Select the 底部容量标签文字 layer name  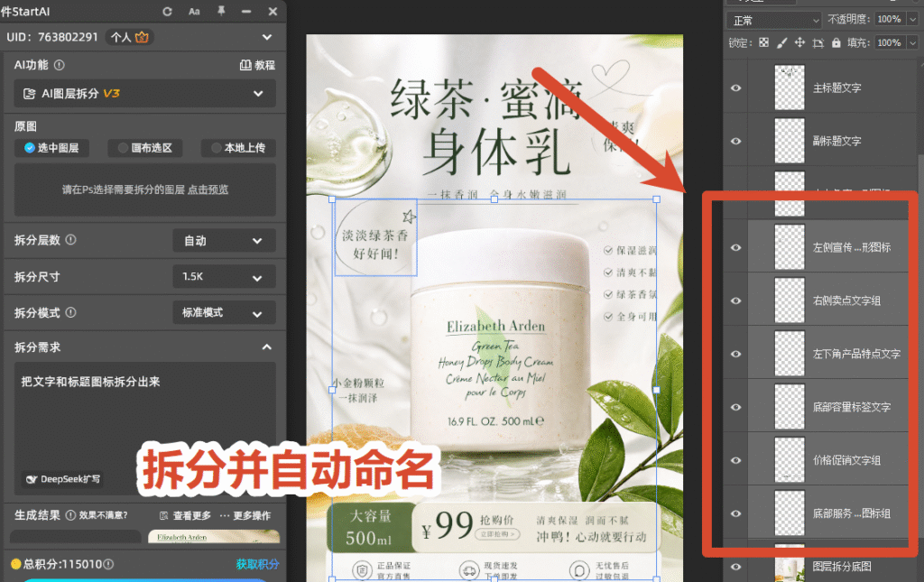pyautogui.click(x=852, y=407)
